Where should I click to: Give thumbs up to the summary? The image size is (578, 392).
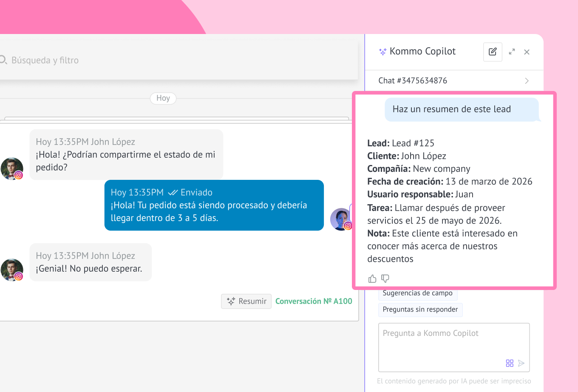point(372,278)
